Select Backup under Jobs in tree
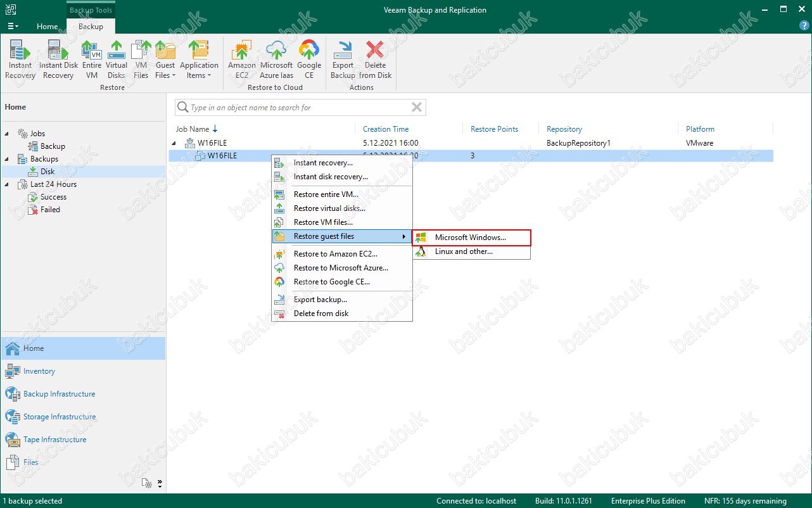 click(53, 146)
